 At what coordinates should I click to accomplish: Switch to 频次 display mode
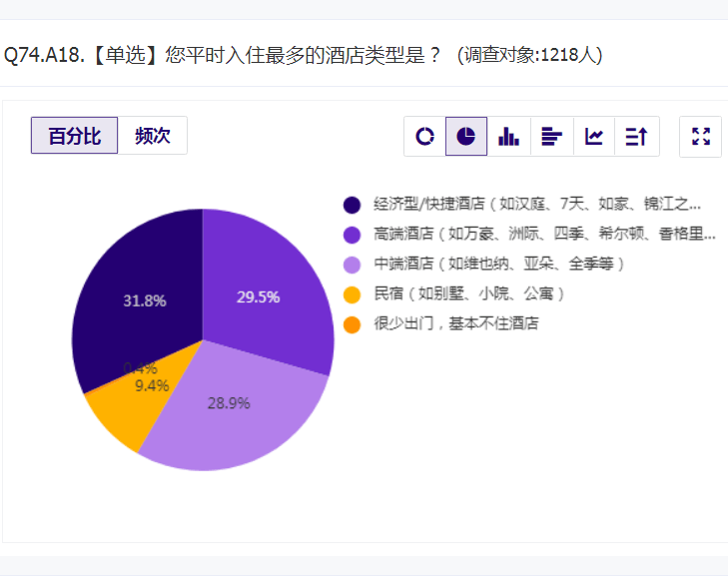[153, 136]
